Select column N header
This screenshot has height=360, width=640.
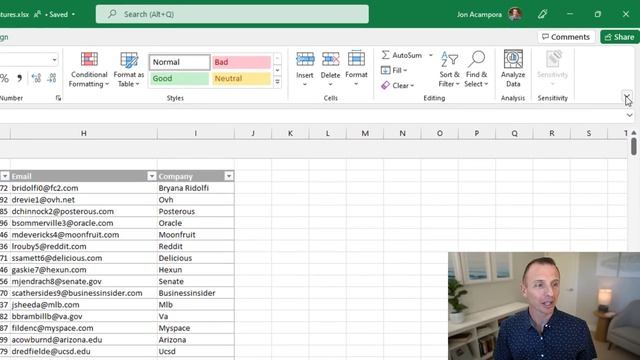click(402, 133)
